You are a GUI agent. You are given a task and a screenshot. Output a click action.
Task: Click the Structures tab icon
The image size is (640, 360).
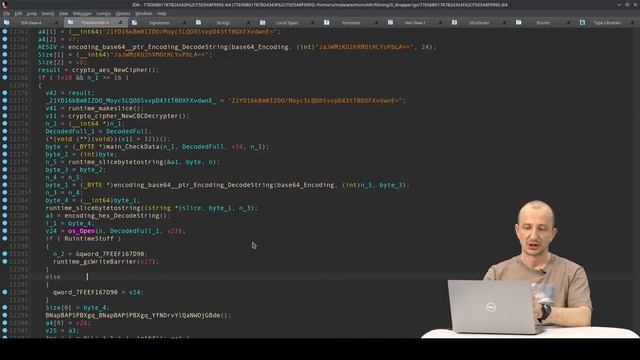click(454, 22)
